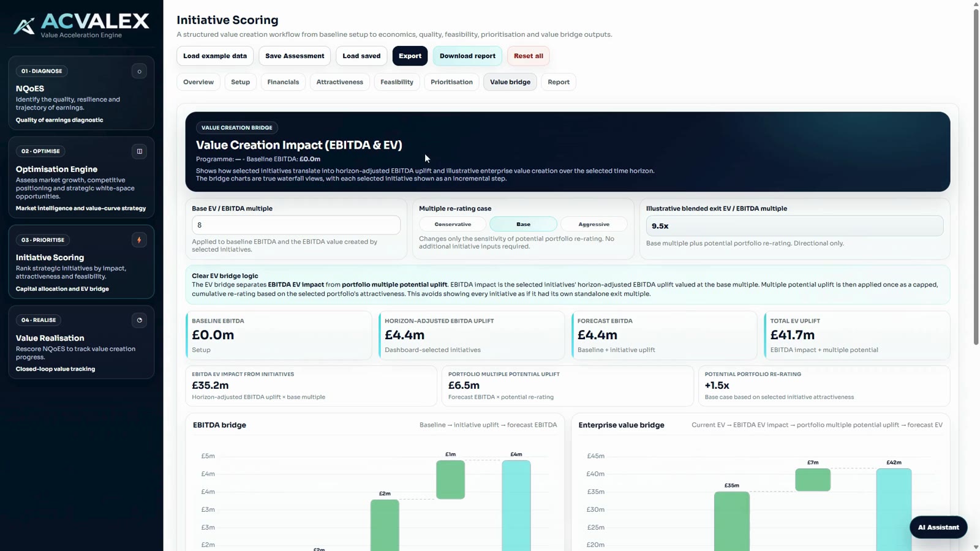Image resolution: width=980 pixels, height=551 pixels.
Task: Click the Reset all button
Action: (529, 56)
